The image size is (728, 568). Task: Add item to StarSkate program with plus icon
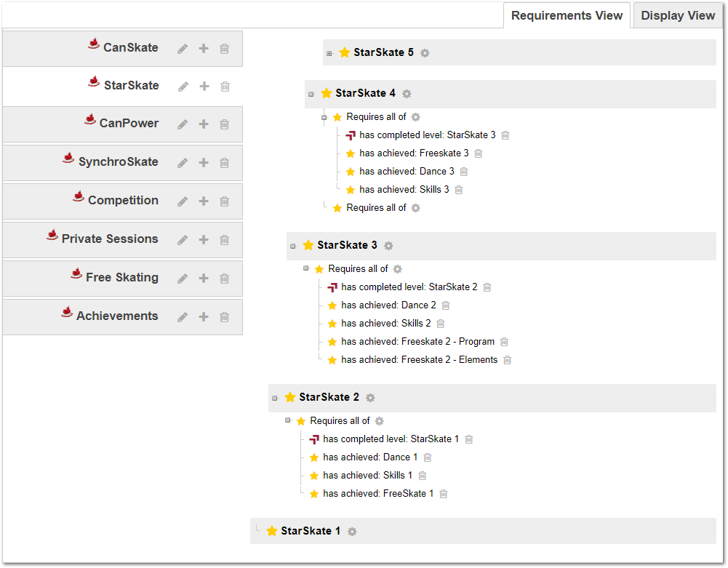pos(204,87)
